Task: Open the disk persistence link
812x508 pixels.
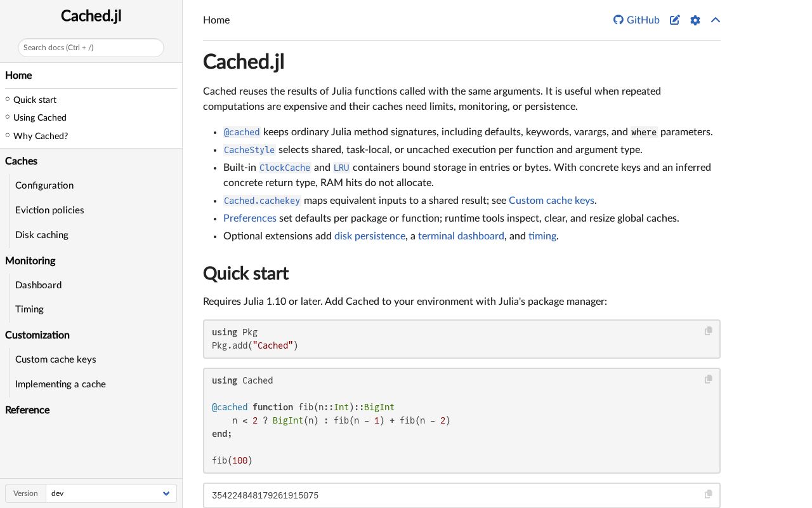Action: [370, 236]
